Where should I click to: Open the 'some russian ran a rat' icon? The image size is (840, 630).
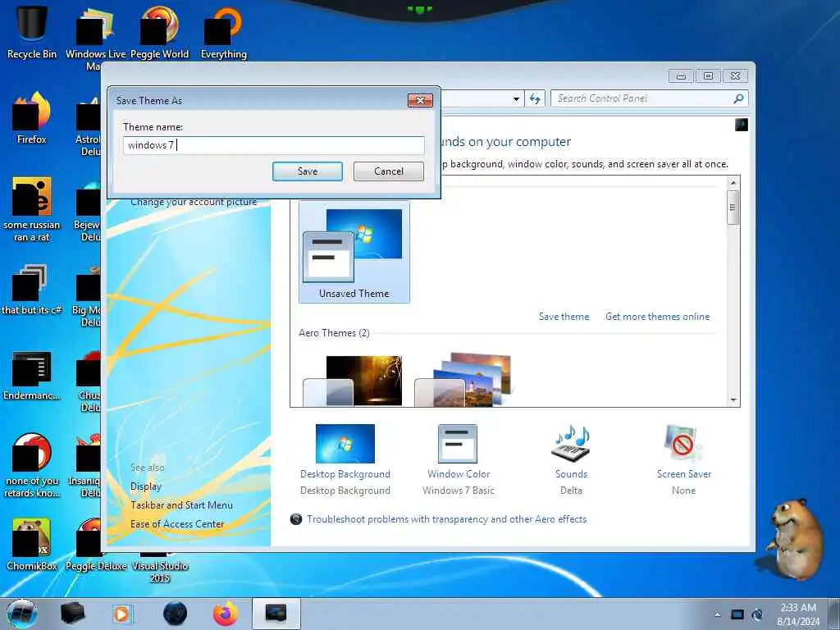click(32, 209)
